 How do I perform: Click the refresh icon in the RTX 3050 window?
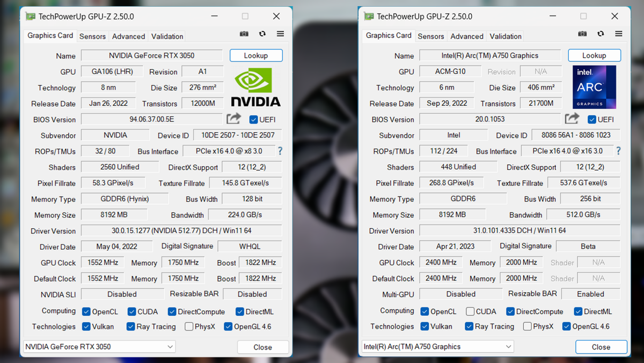pyautogui.click(x=262, y=34)
